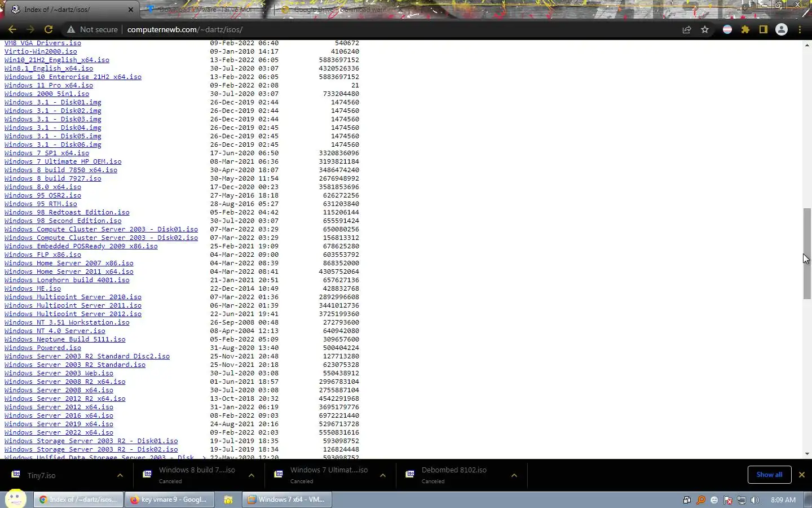Open options chevron for Debombed 8102.iso download

[x=514, y=475]
